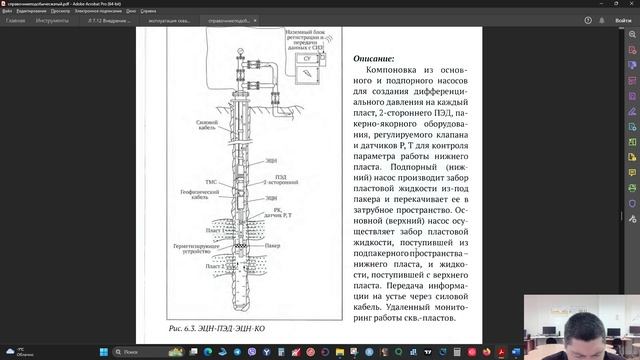Switch to the Л.7.12 Внедрение document tab
This screenshot has height=360, width=640.
(x=109, y=20)
